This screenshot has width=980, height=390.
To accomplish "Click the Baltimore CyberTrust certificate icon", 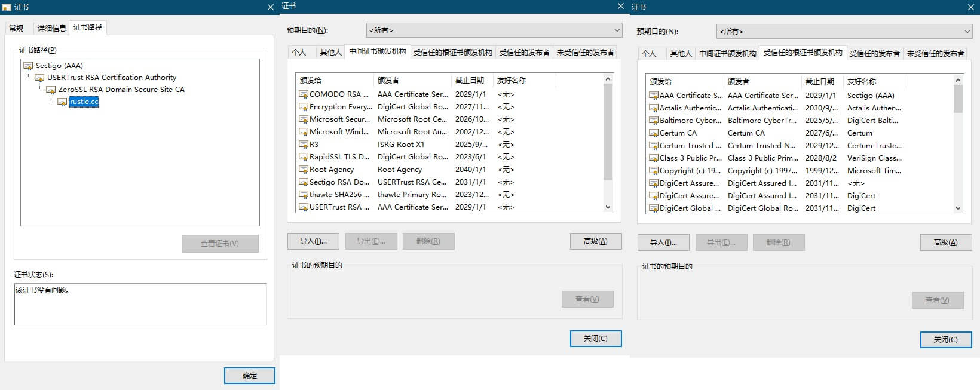I will tap(654, 121).
